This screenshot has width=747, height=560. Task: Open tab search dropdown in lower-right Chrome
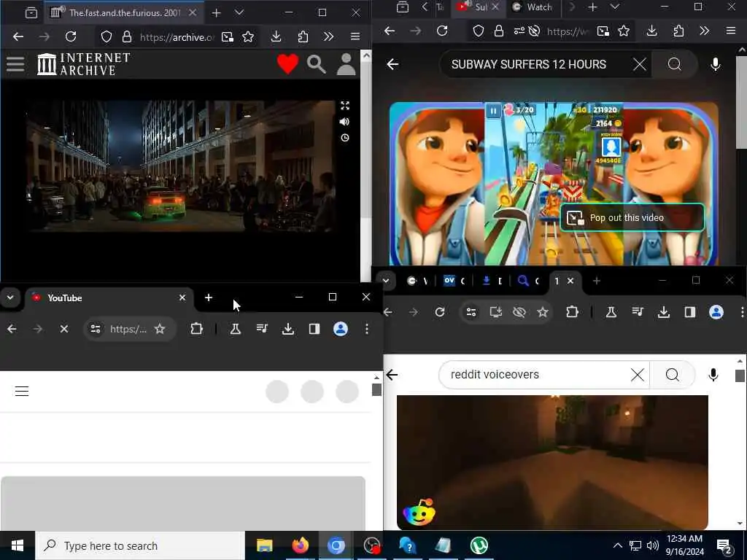(x=385, y=281)
